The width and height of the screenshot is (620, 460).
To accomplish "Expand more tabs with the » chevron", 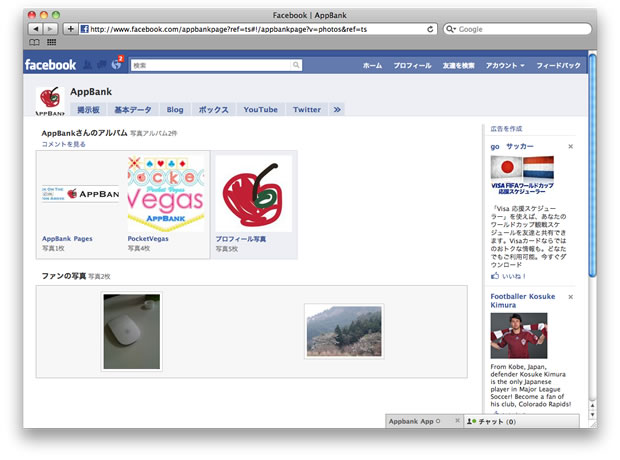I will pyautogui.click(x=337, y=110).
